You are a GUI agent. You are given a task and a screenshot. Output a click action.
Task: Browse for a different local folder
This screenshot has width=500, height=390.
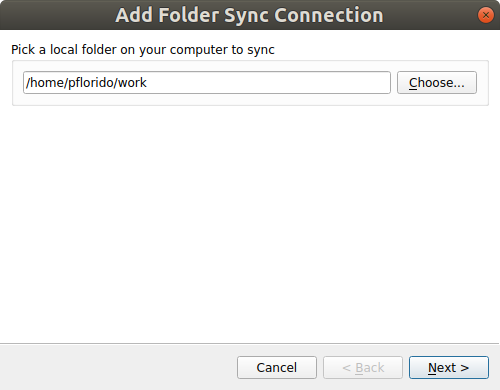437,82
